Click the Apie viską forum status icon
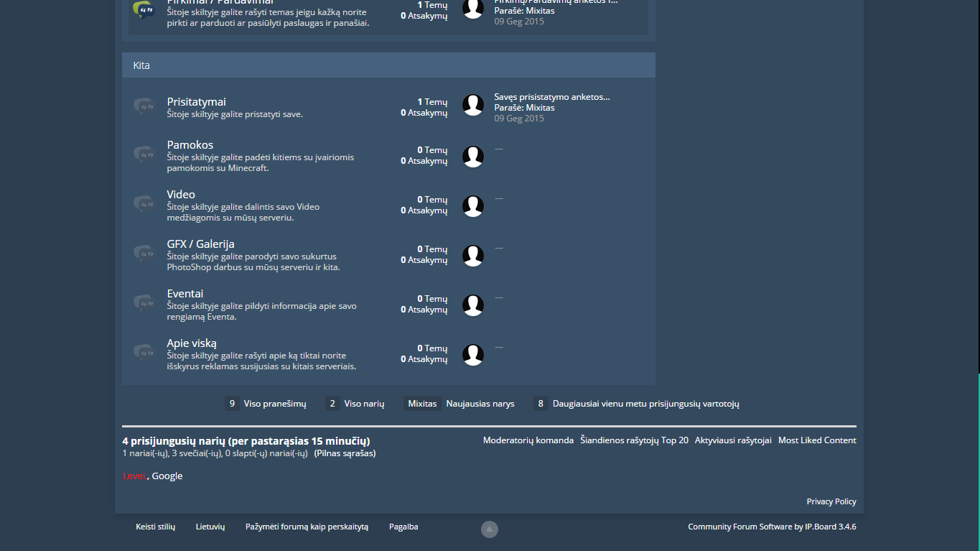Viewport: 980px width, 551px height. [144, 352]
